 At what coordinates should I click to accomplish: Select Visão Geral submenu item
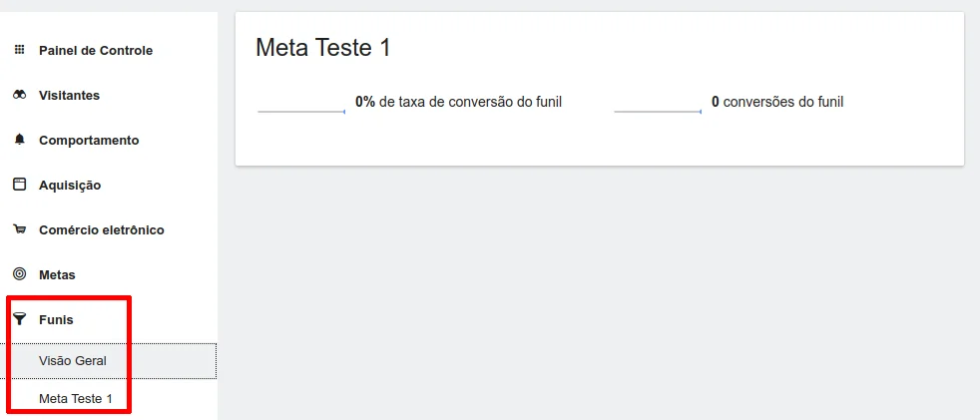(73, 360)
